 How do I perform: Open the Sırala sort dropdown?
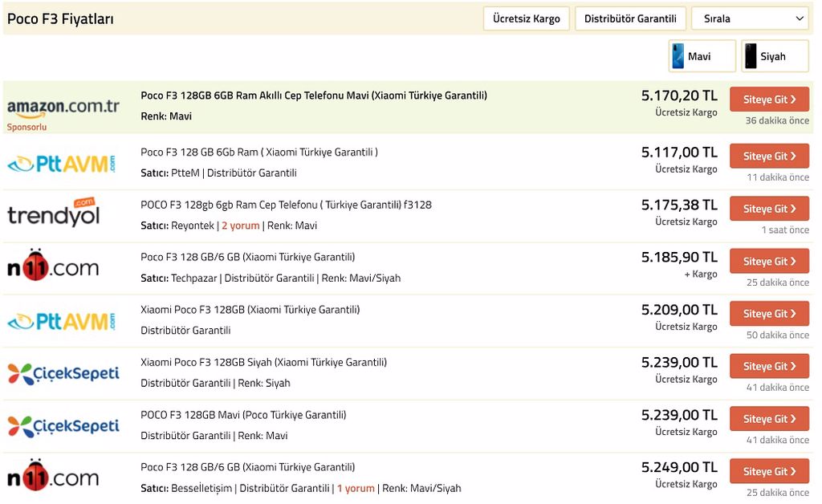[751, 19]
